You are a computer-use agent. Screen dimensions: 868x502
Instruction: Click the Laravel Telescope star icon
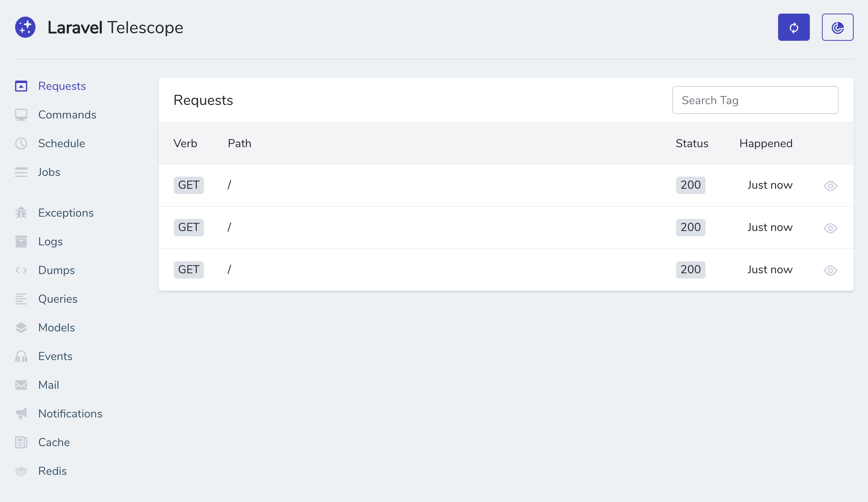pos(26,26)
